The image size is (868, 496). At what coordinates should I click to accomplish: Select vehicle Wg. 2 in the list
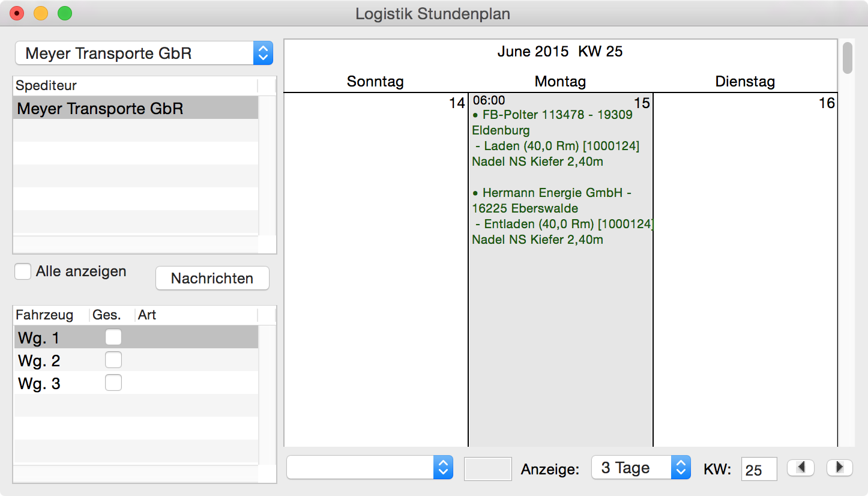tap(40, 361)
